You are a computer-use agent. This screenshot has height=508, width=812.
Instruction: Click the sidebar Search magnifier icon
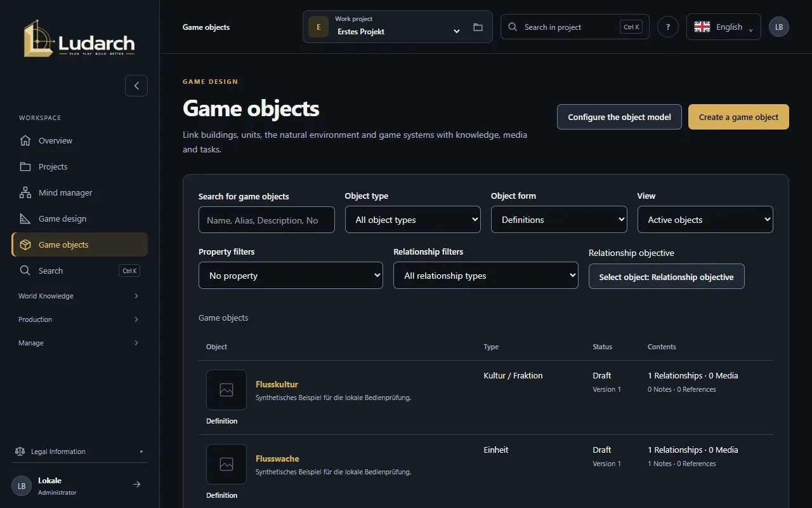[x=25, y=271]
